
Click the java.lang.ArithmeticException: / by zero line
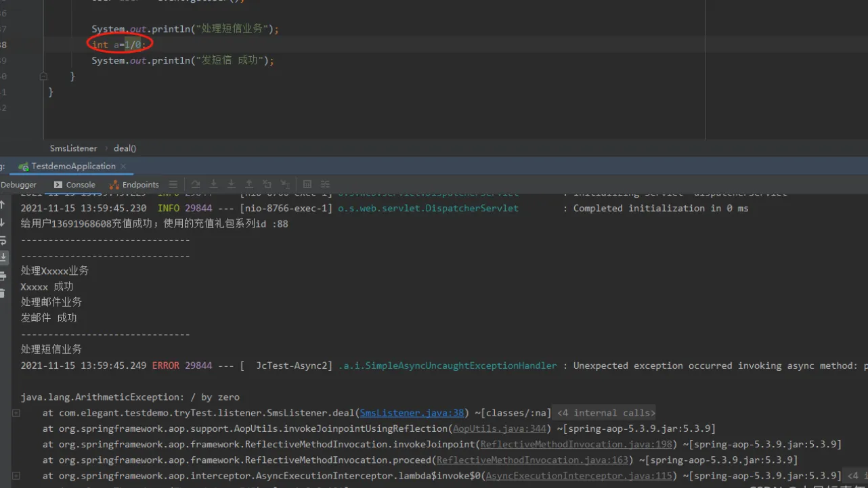click(130, 397)
